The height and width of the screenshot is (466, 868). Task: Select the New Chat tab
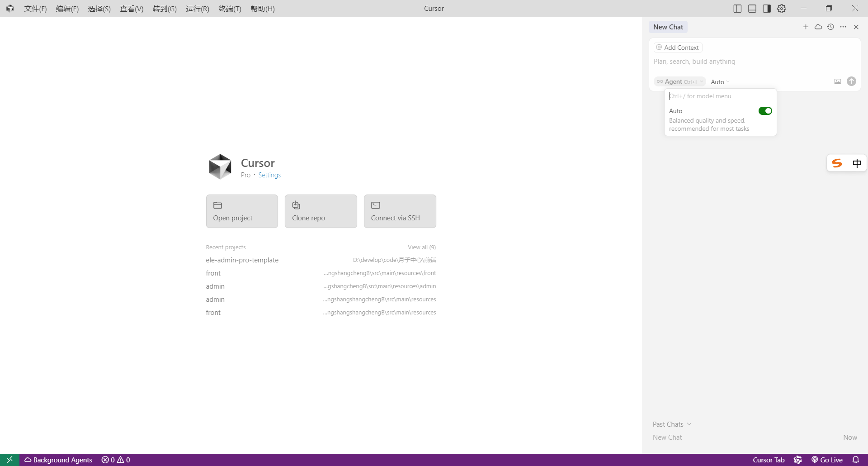668,27
